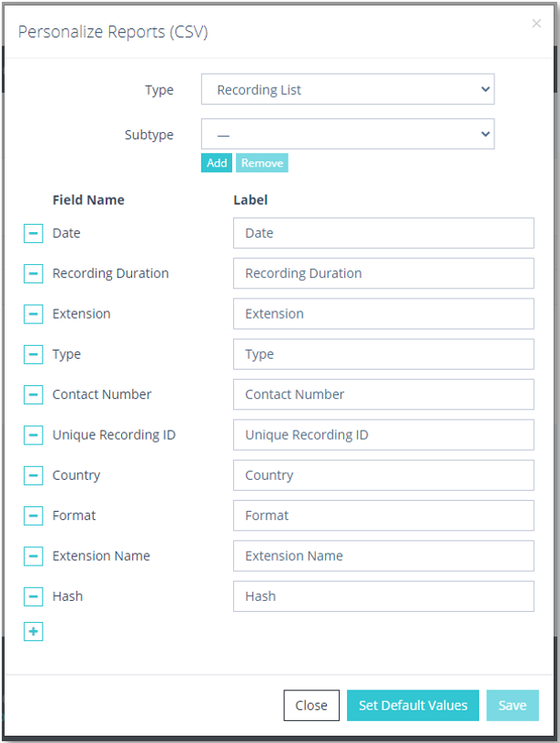The width and height of the screenshot is (560, 743).
Task: Edit the Hash label input
Action: [x=383, y=596]
